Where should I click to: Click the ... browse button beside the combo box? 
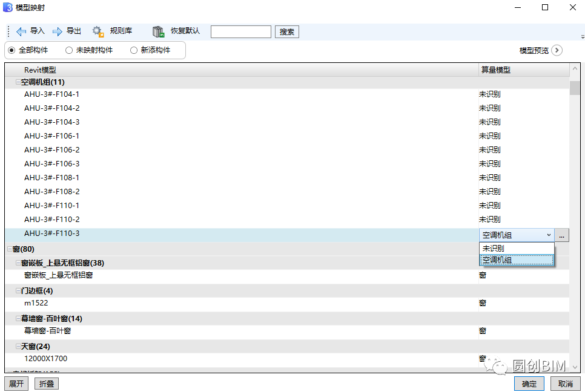[561, 235]
